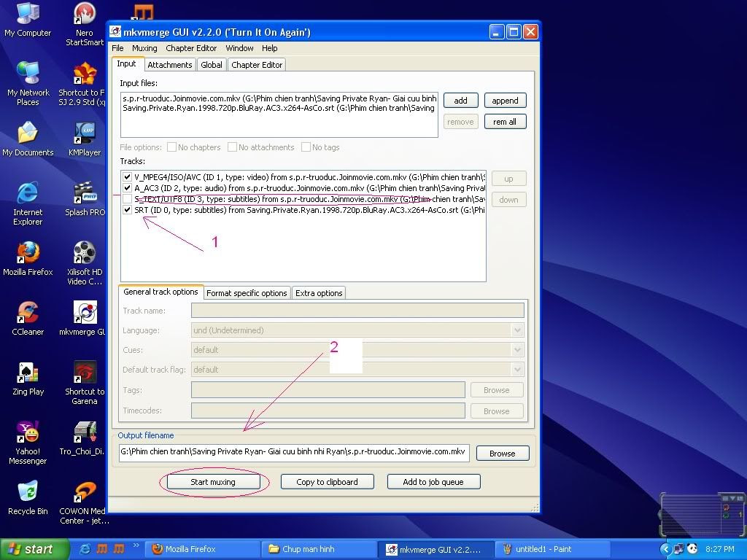This screenshot has width=747, height=560.
Task: Click first orange quick launch icon
Action: pyautogui.click(x=101, y=549)
